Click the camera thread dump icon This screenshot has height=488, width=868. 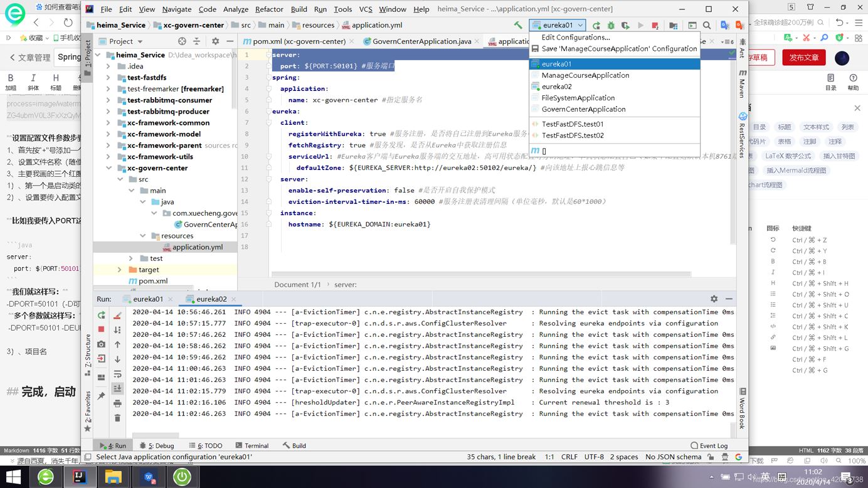(101, 344)
